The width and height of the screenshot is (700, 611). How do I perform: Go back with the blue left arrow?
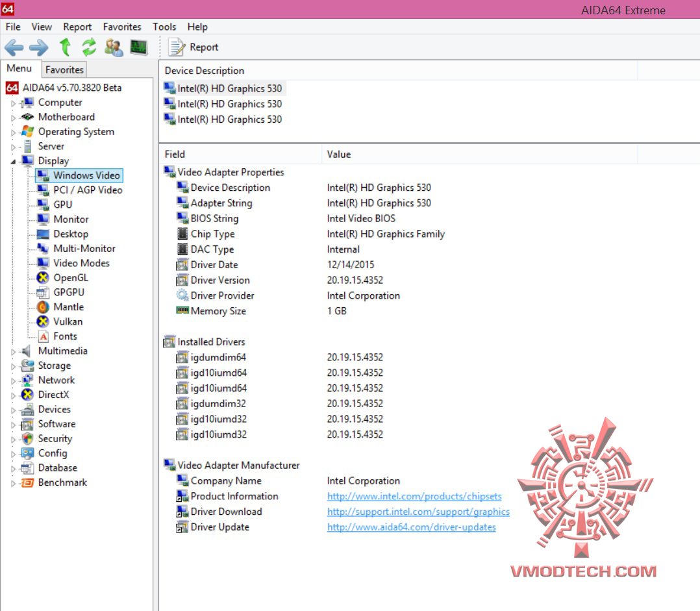tap(14, 47)
